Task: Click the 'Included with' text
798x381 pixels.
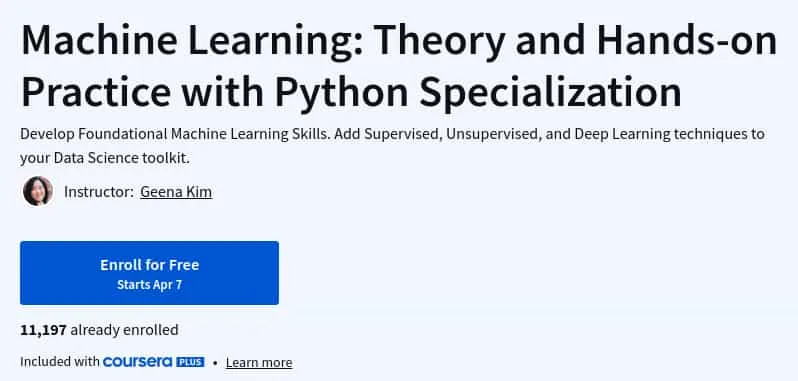Action: point(60,362)
